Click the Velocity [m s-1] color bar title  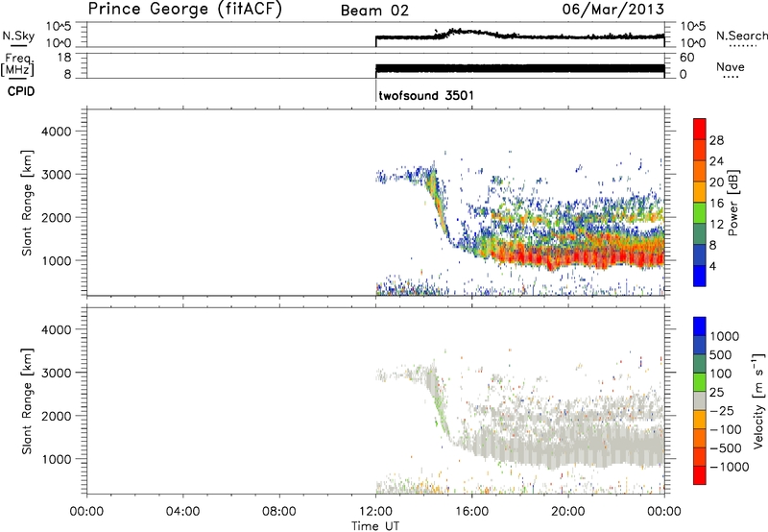point(758,400)
